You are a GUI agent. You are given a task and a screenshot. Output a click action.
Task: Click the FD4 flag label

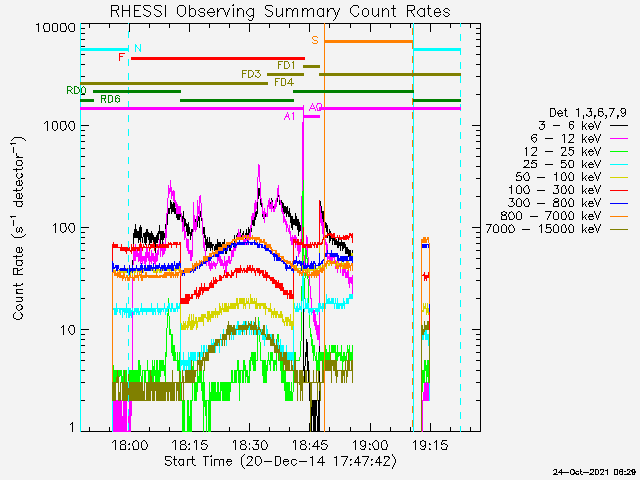[x=284, y=82]
